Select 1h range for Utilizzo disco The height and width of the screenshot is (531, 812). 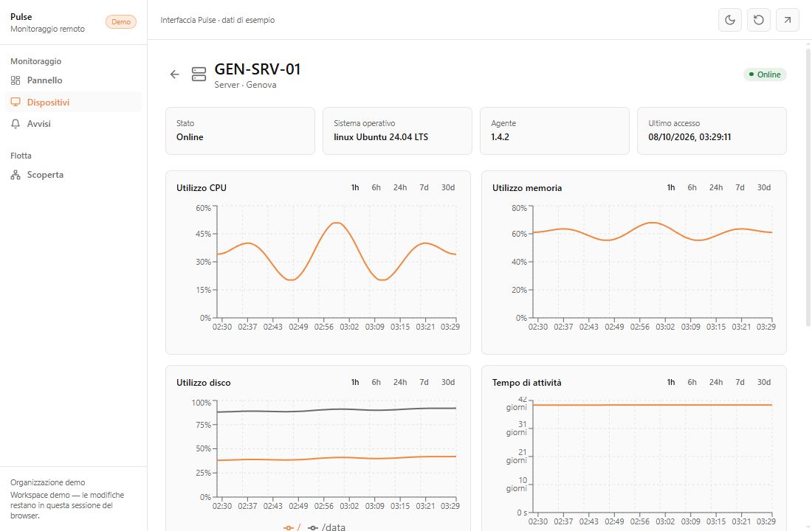[355, 382]
